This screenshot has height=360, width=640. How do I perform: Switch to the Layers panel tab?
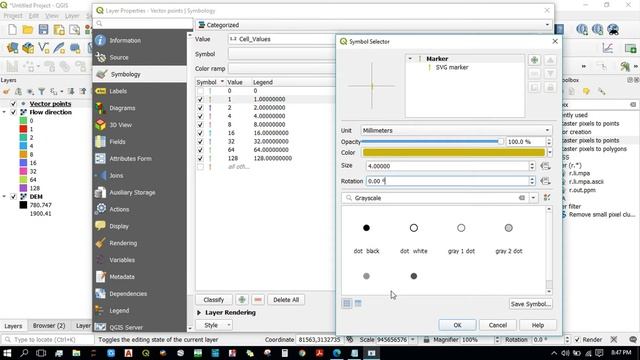13,326
